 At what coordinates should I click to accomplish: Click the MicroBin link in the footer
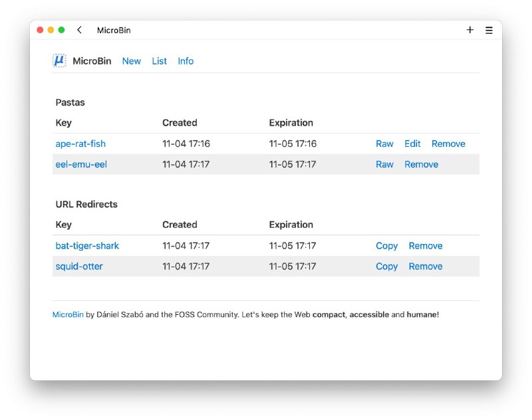pyautogui.click(x=68, y=314)
